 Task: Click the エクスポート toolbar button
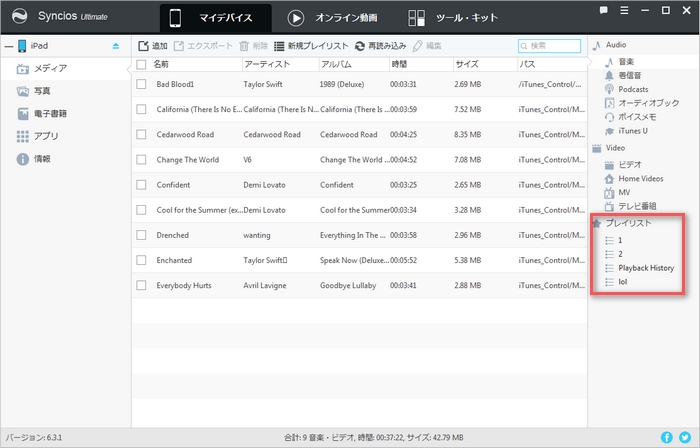pyautogui.click(x=203, y=46)
